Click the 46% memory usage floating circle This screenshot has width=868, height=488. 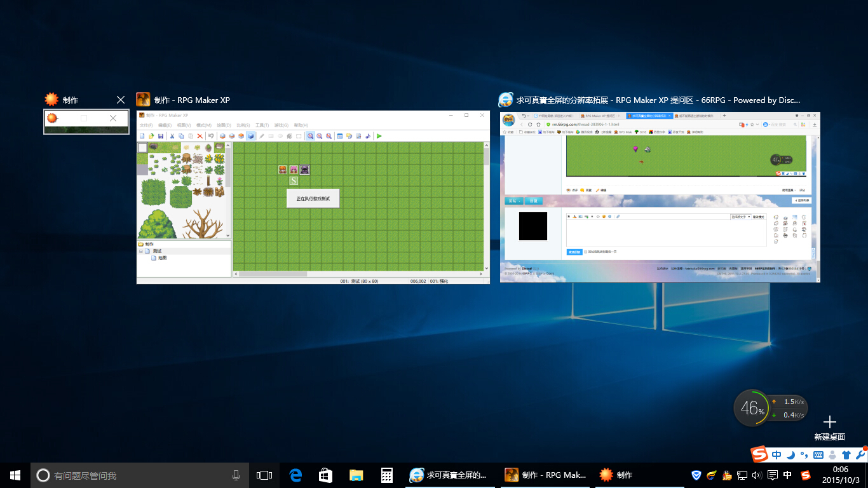[x=752, y=408]
